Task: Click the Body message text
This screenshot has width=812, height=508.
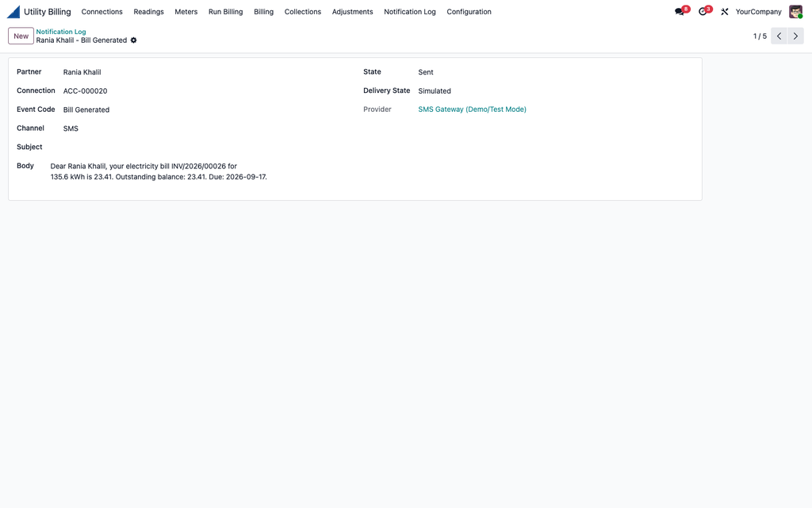Action: 159,171
